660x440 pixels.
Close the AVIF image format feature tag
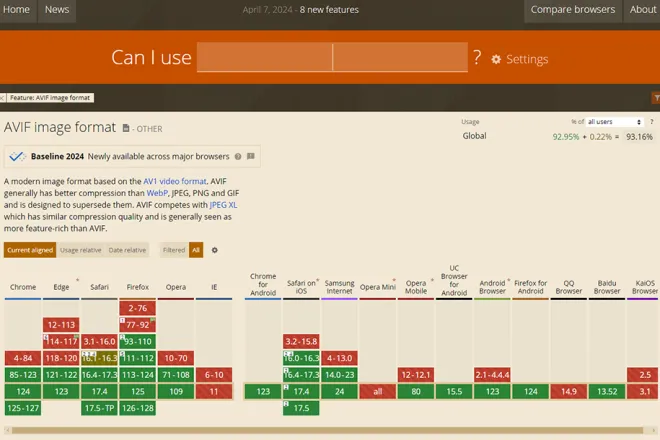(x=2, y=98)
